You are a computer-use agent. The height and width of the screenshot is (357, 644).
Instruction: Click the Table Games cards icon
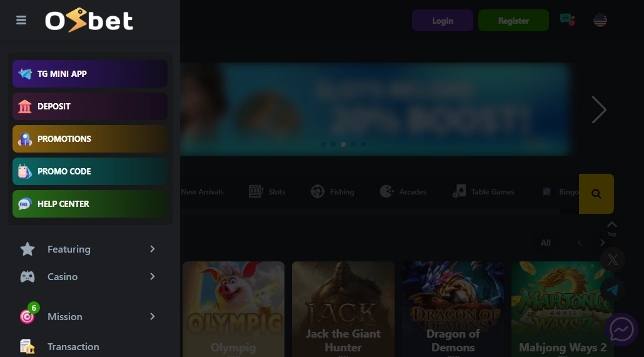[x=459, y=191]
